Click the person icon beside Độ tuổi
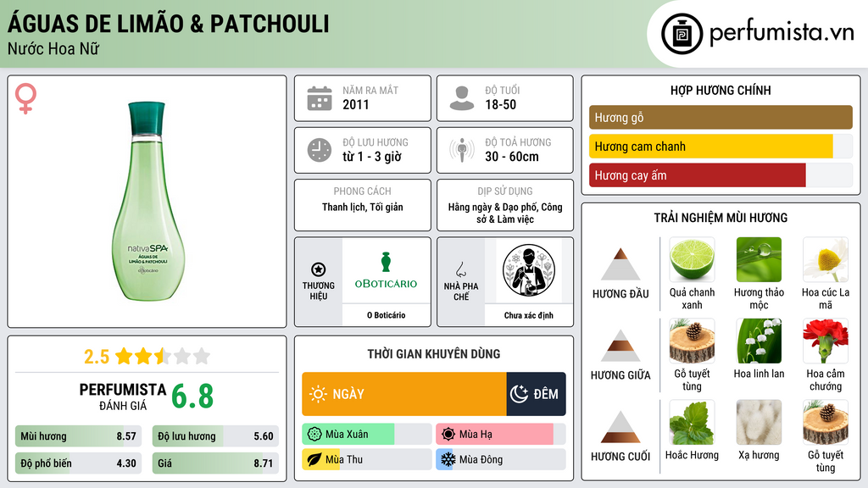The height and width of the screenshot is (488, 868). 462,98
